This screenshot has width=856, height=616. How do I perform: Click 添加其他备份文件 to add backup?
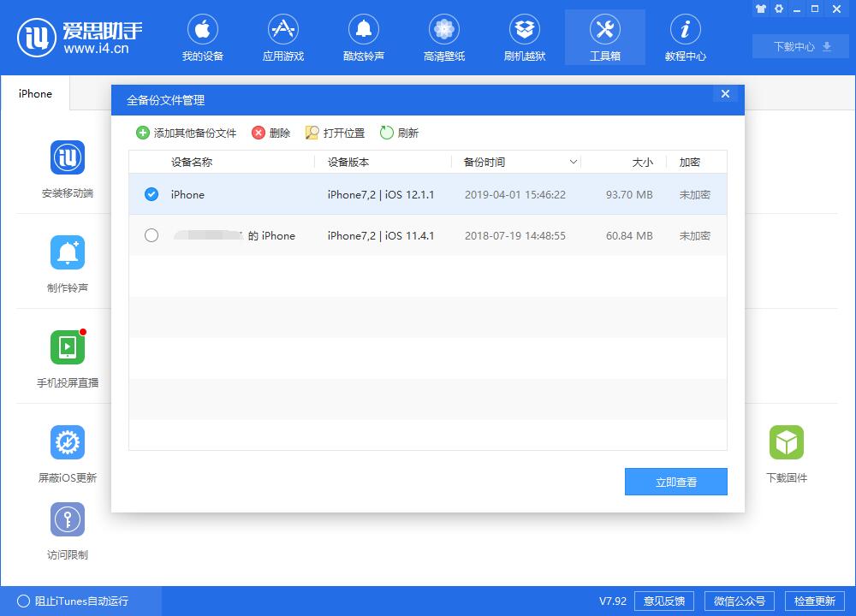pyautogui.click(x=186, y=133)
